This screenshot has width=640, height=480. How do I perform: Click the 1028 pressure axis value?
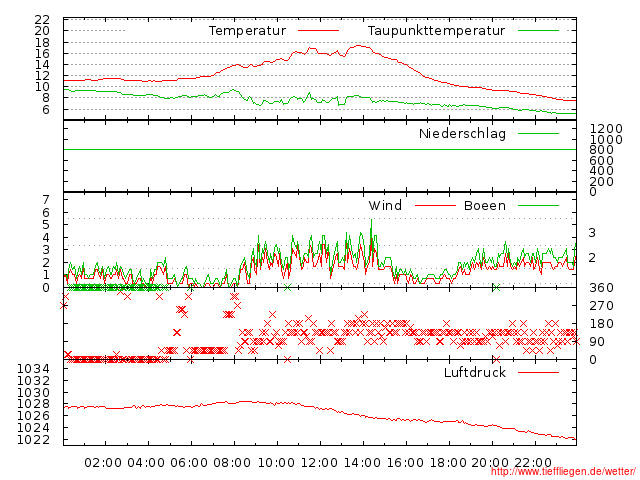tap(33, 404)
